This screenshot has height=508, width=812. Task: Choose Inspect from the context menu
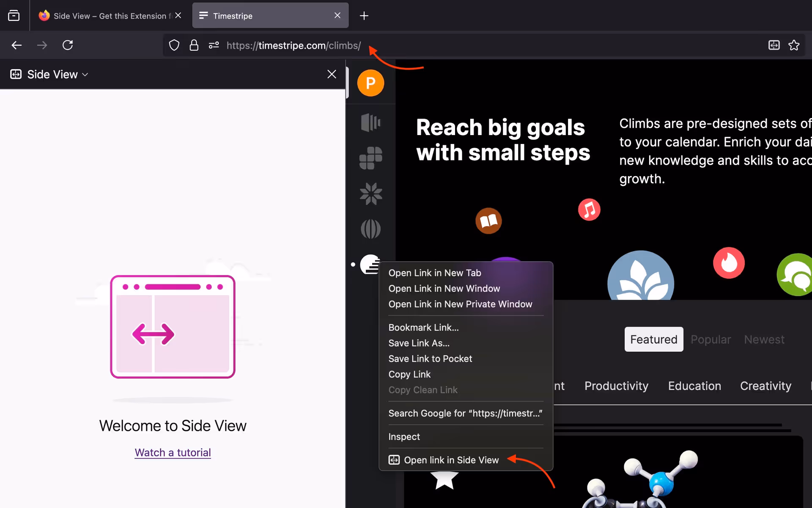(x=466, y=437)
